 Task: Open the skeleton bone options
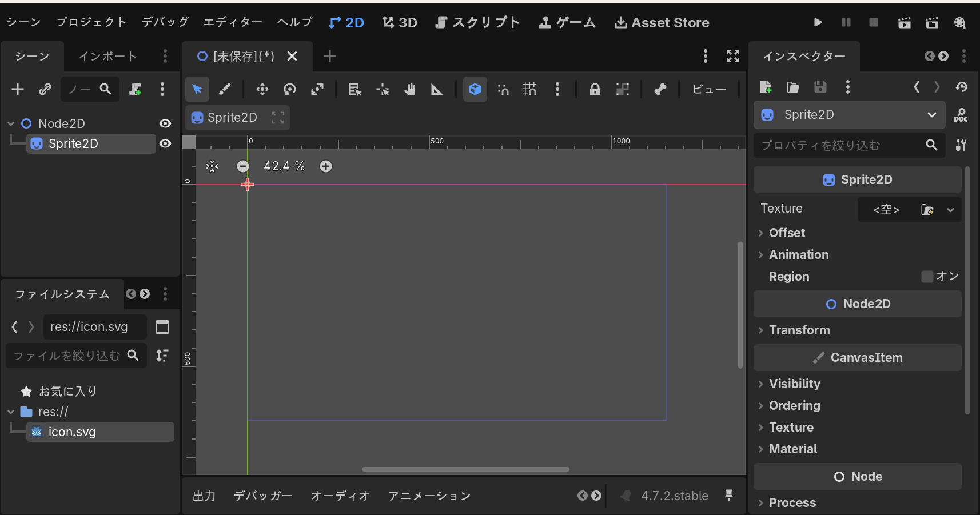click(x=660, y=89)
